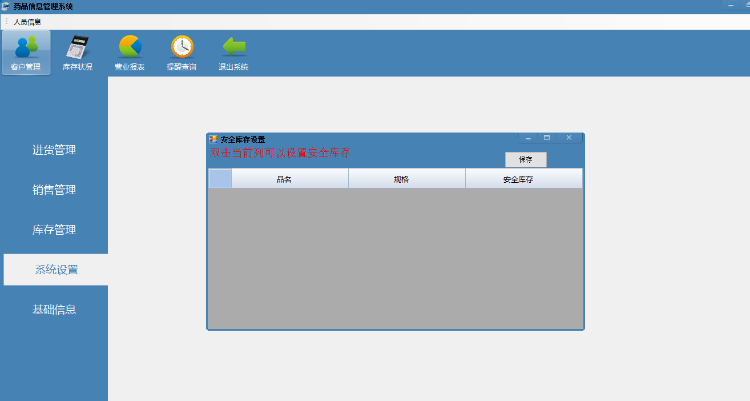
Task: Select 系统设置 in the sidebar
Action: tap(56, 269)
